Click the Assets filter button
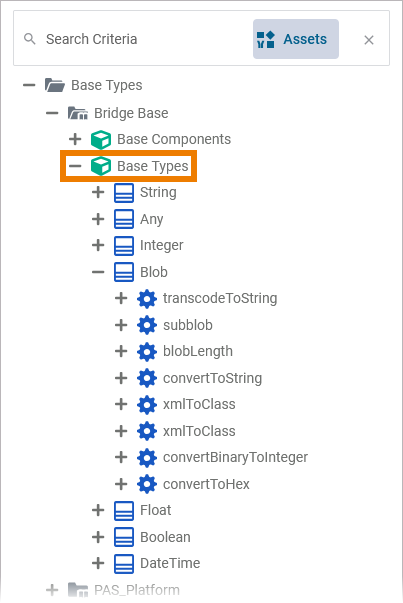This screenshot has height=603, width=403. [296, 39]
